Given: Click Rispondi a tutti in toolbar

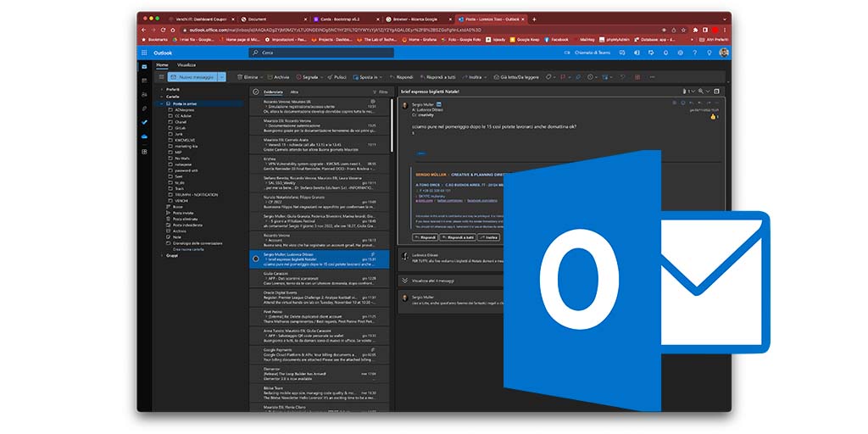Looking at the screenshot, I should [x=438, y=77].
